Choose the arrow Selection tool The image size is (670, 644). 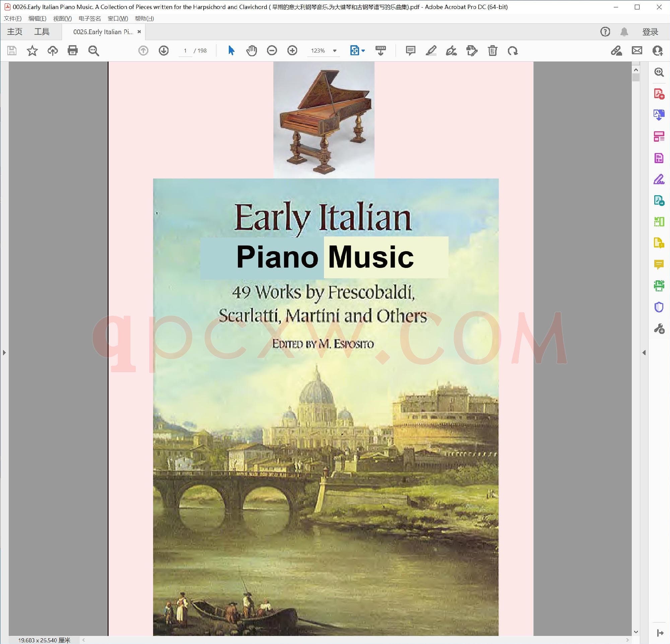pos(231,51)
